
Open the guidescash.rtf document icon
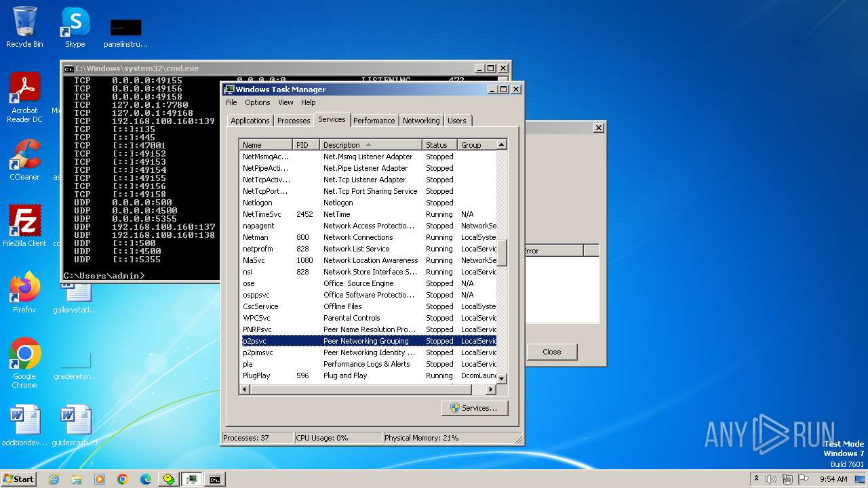[75, 426]
